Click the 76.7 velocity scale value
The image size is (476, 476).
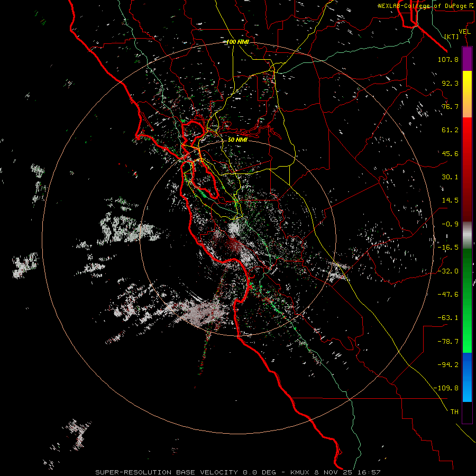pos(450,106)
